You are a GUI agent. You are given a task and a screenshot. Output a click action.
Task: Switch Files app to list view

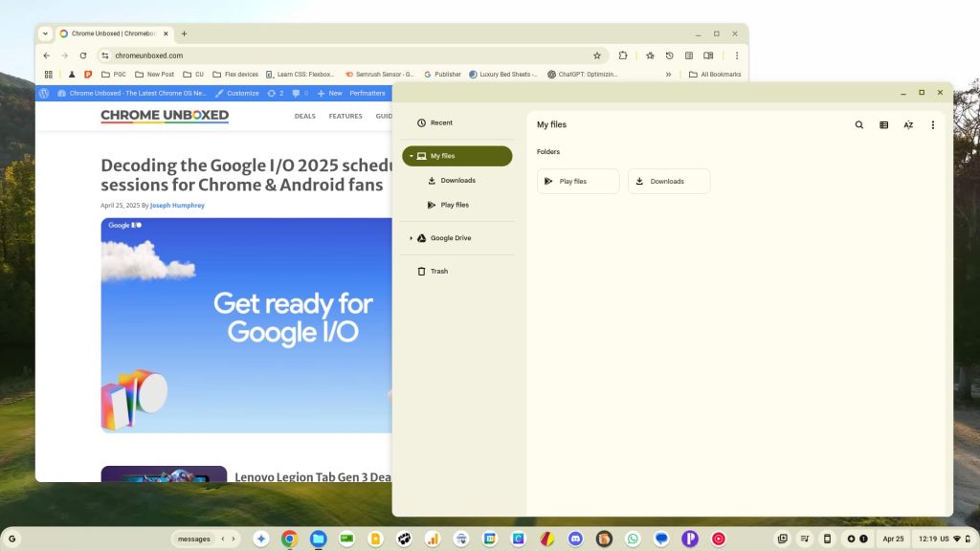(883, 125)
